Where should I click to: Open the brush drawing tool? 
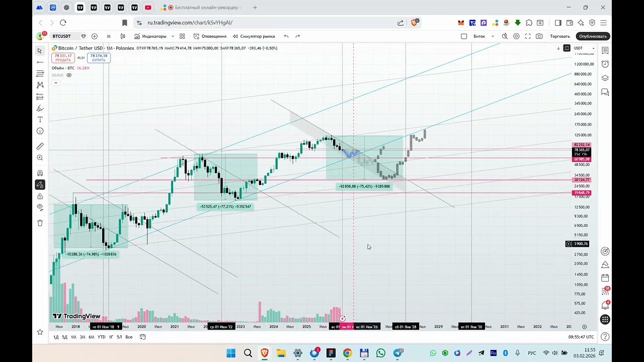pos(40,108)
